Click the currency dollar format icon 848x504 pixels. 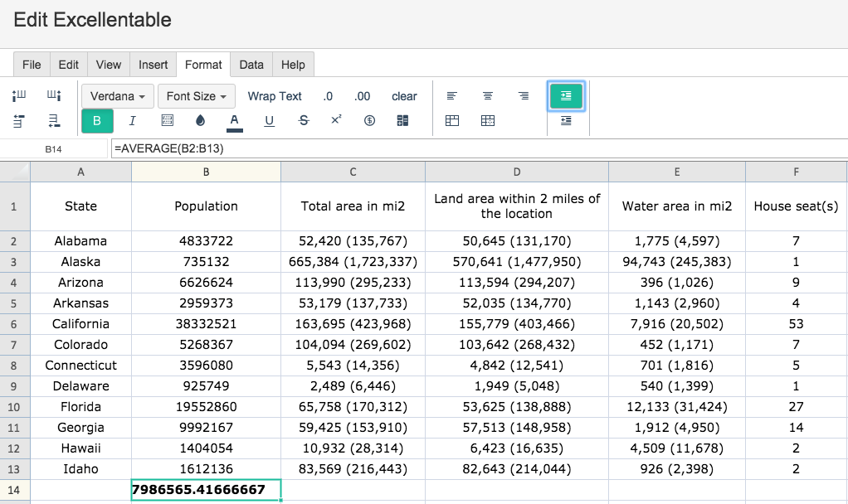click(369, 120)
